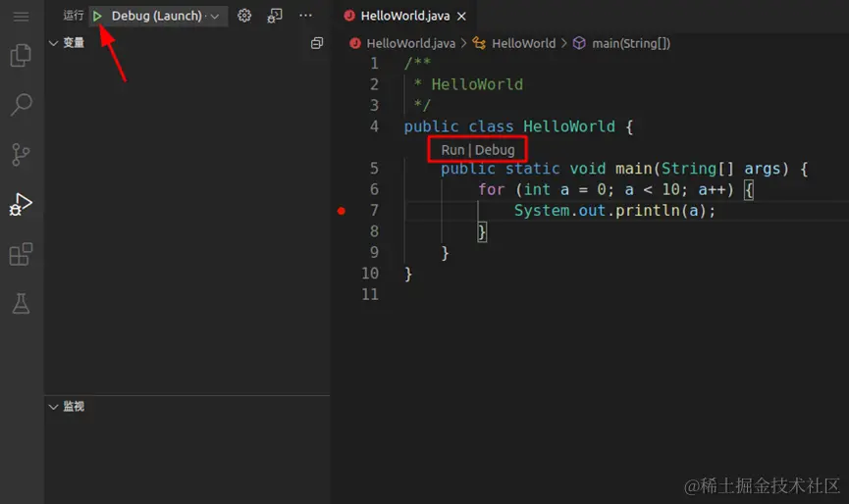Open launch.json with the gear icon

pos(244,16)
